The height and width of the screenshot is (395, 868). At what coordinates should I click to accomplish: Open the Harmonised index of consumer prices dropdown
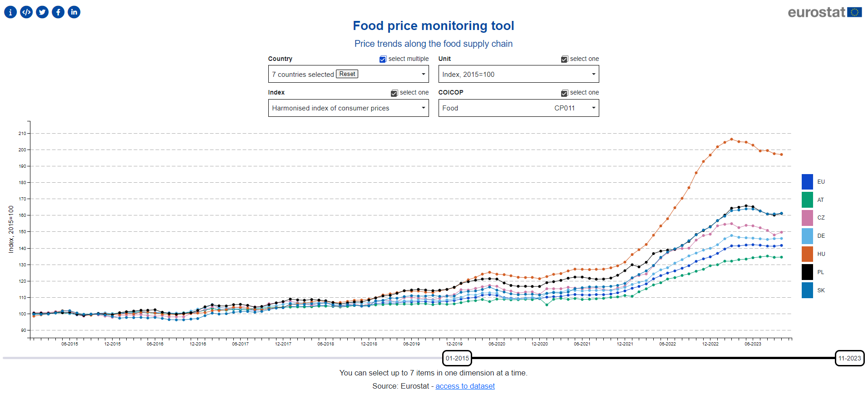(348, 108)
